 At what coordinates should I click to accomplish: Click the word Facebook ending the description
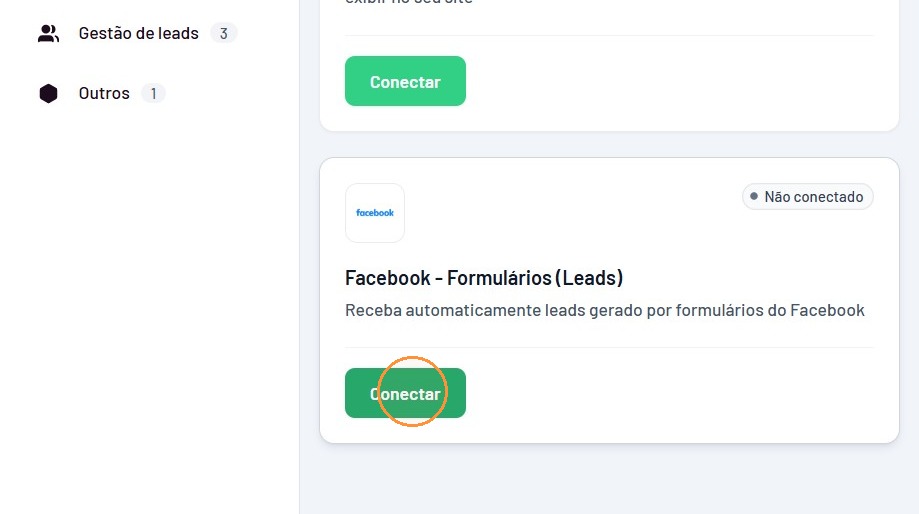(827, 310)
